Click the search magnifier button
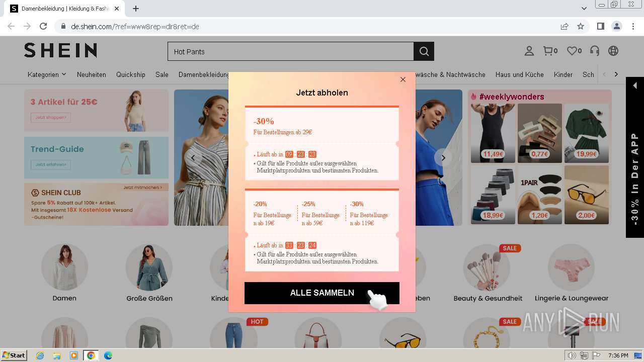Viewport: 644px width, 362px height. pyautogui.click(x=424, y=51)
